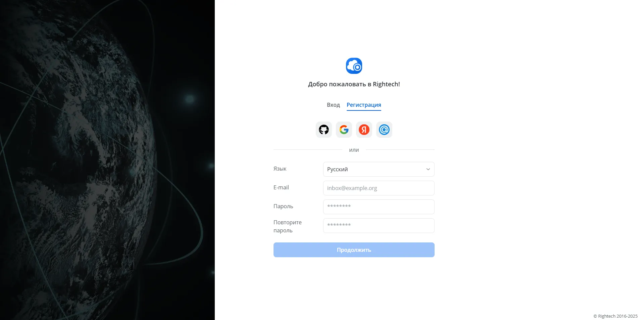Screen dimensions: 644x320
Task: Click the Повторите пароль label
Action: click(288, 226)
